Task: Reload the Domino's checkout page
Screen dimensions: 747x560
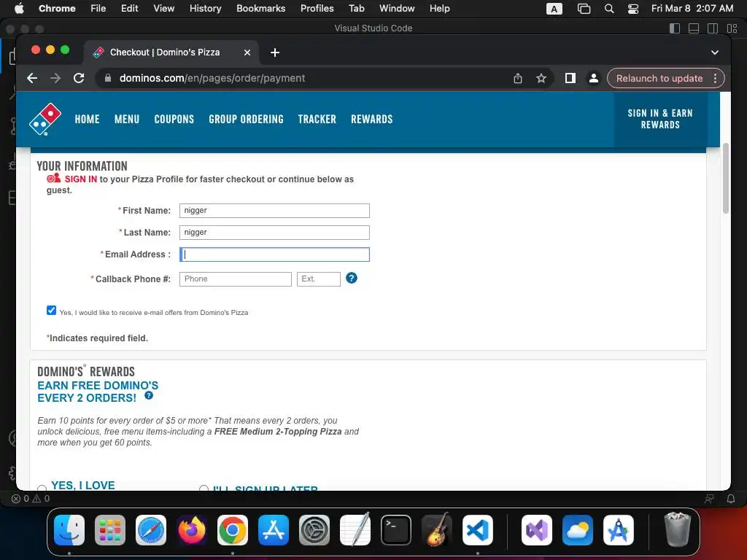Action: tap(79, 78)
